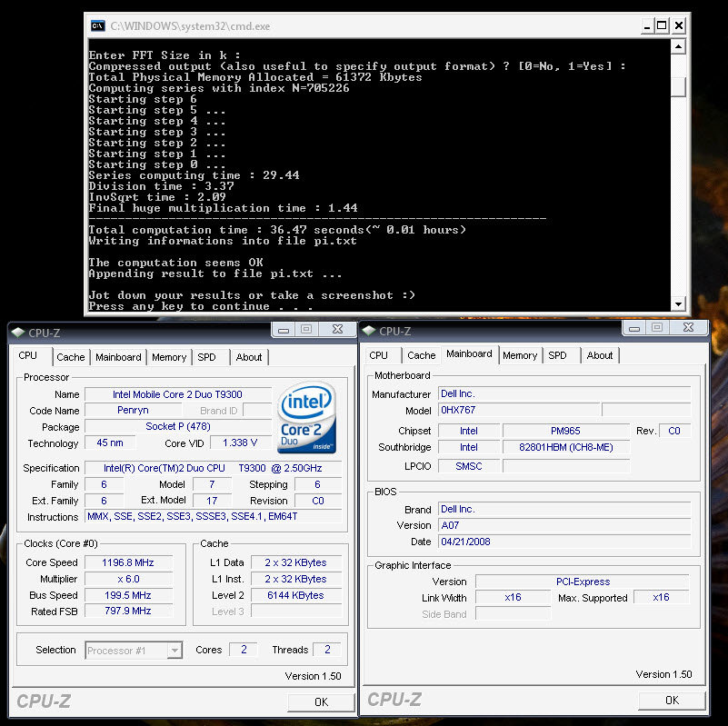Click the Socket P (478) package value
Image resolution: width=728 pixels, height=726 pixels.
tap(178, 426)
